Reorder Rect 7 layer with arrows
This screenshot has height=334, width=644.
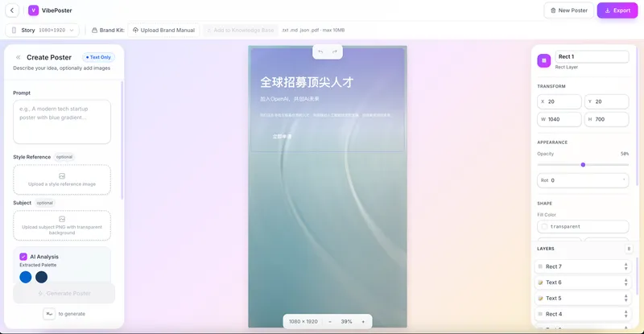[x=625, y=266]
